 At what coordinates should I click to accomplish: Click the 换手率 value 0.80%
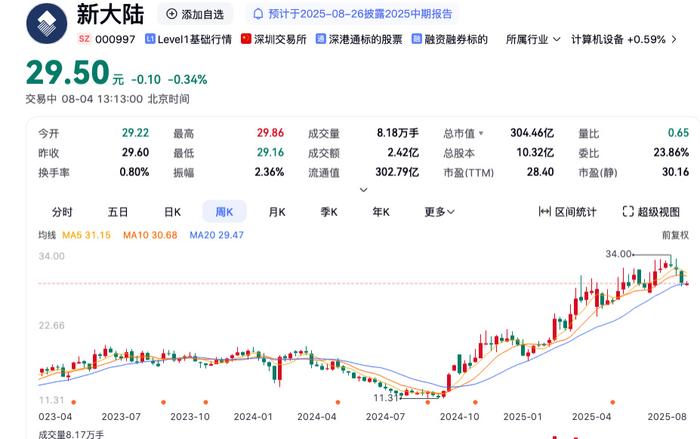134,172
